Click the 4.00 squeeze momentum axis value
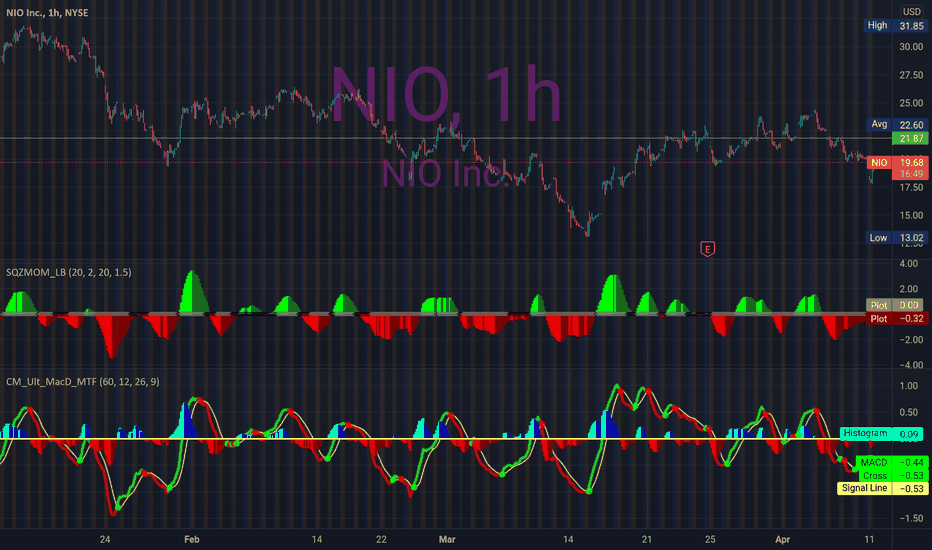The height and width of the screenshot is (550, 932). [x=909, y=263]
